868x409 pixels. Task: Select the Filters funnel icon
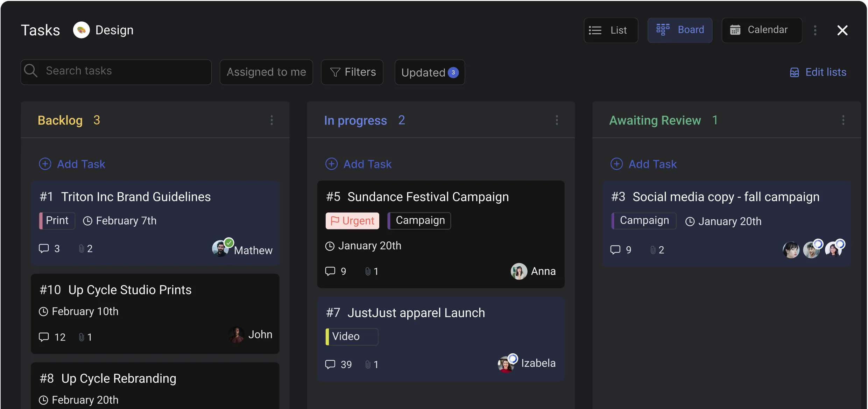[335, 72]
